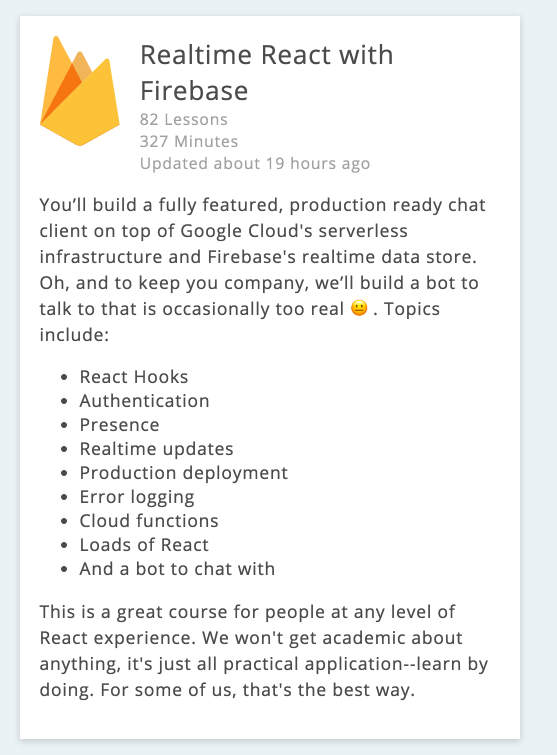Select the React Hooks list item

click(134, 377)
